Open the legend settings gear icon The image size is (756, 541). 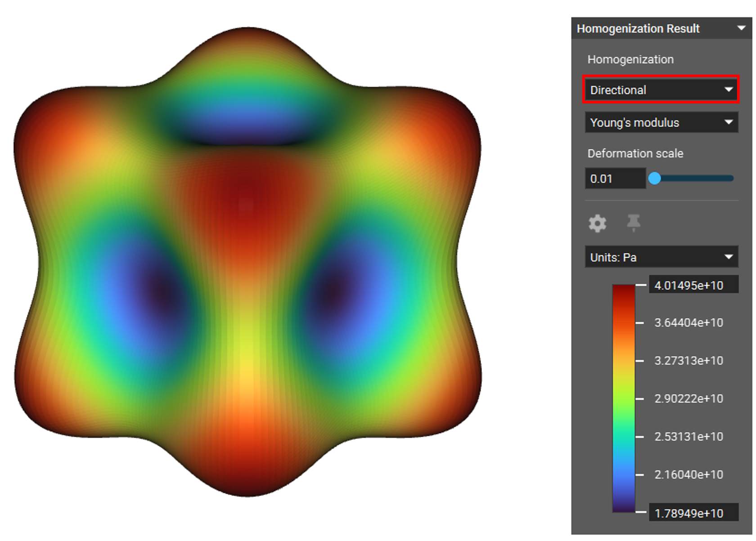[x=597, y=223]
